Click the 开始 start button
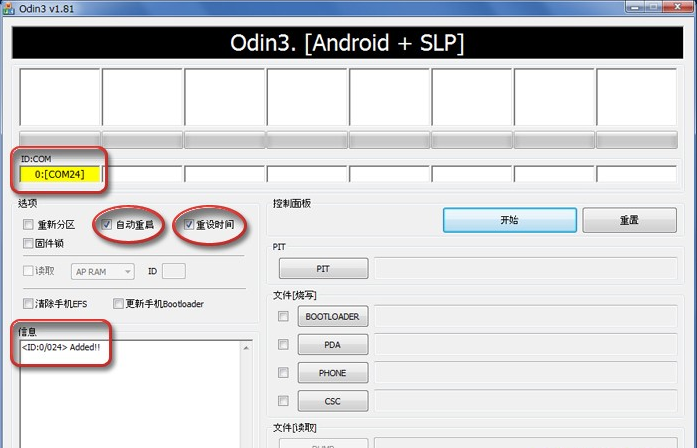This screenshot has width=697, height=448. tap(510, 220)
